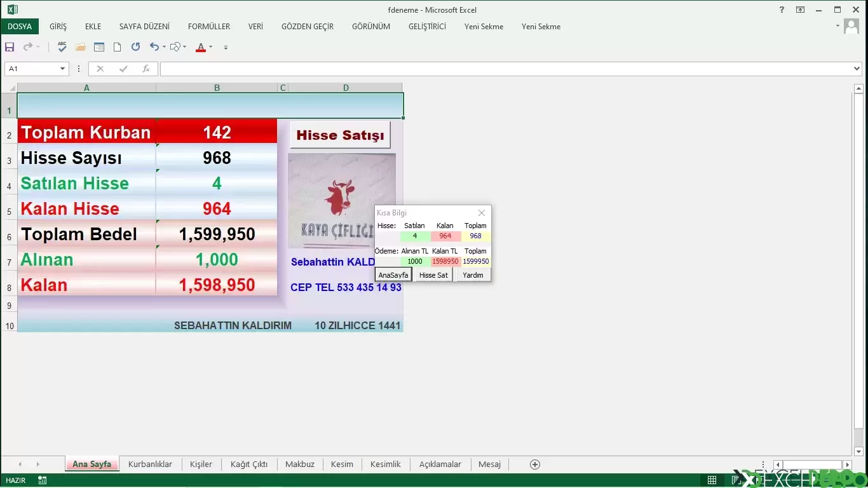Viewport: 868px width, 488px height.
Task: Select column B header
Action: tap(217, 88)
